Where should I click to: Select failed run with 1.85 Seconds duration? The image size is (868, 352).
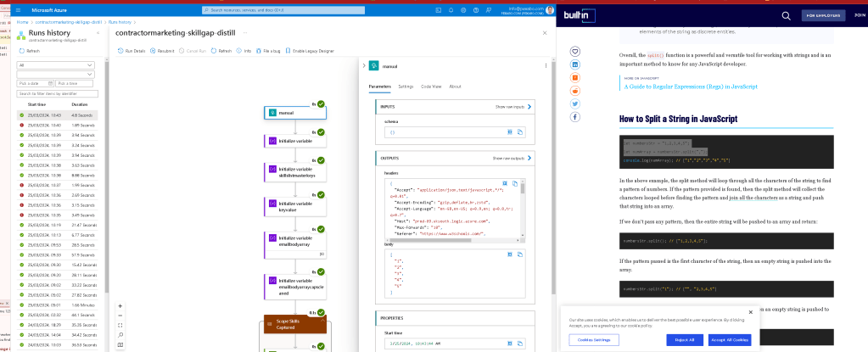[58, 126]
